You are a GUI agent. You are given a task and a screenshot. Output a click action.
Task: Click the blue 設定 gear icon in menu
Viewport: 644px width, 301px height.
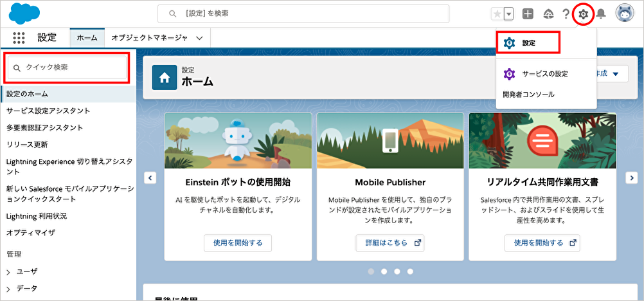[x=509, y=42]
